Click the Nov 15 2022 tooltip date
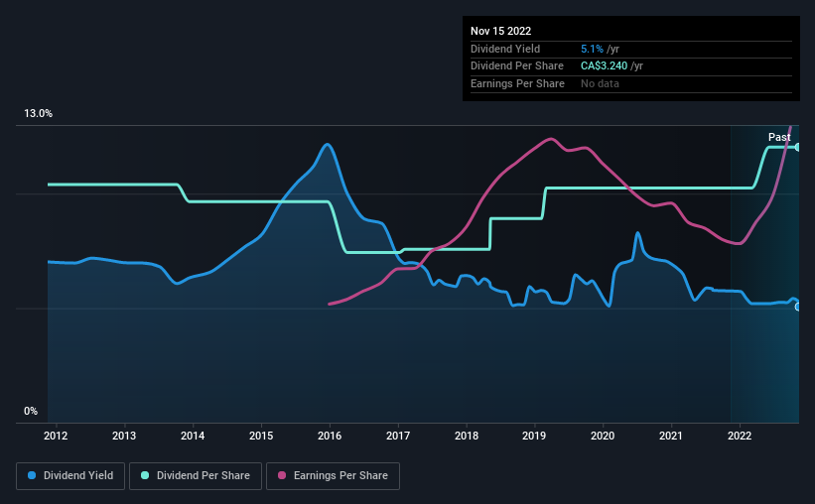The width and height of the screenshot is (815, 504). (x=500, y=31)
